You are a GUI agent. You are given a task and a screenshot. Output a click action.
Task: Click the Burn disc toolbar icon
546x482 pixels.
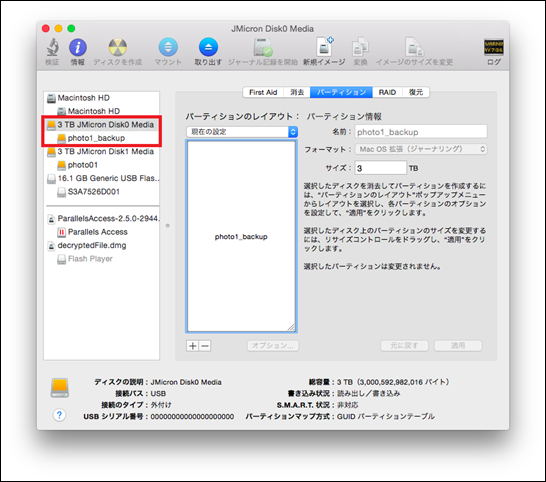(118, 47)
